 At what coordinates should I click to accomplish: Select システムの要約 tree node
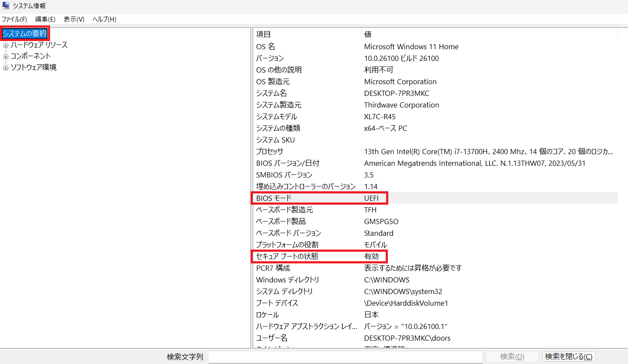25,34
